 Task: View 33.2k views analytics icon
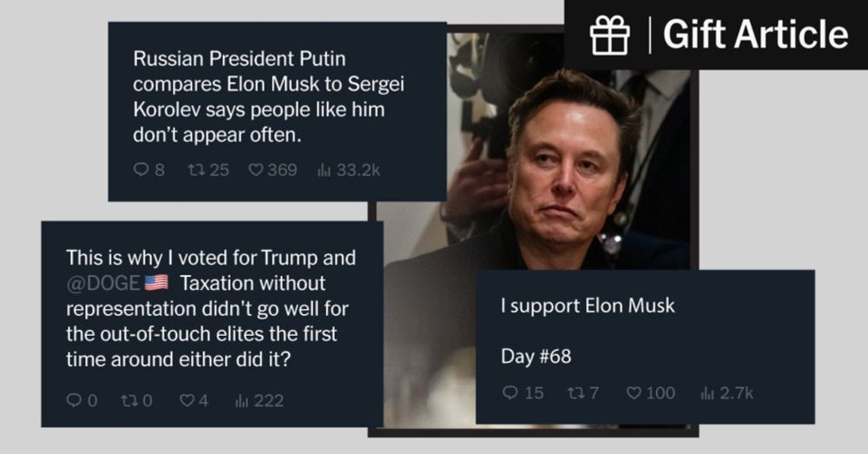tap(324, 170)
